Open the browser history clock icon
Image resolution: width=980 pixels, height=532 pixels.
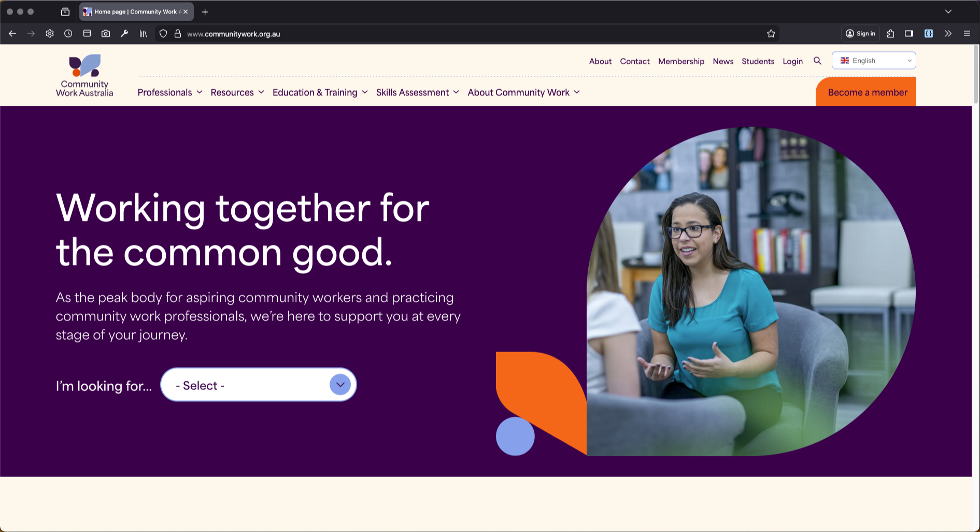pyautogui.click(x=68, y=34)
